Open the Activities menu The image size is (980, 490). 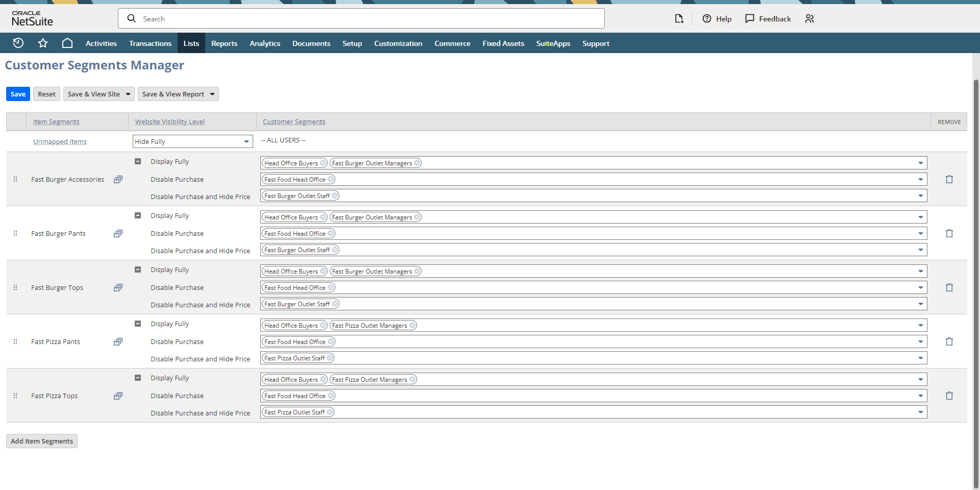coord(101,43)
